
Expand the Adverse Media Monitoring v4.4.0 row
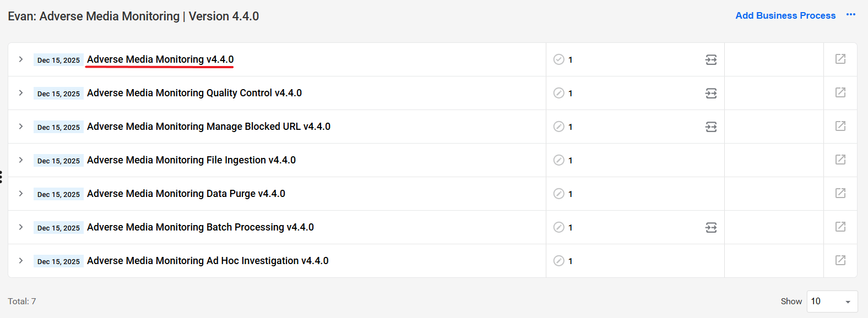tap(21, 59)
